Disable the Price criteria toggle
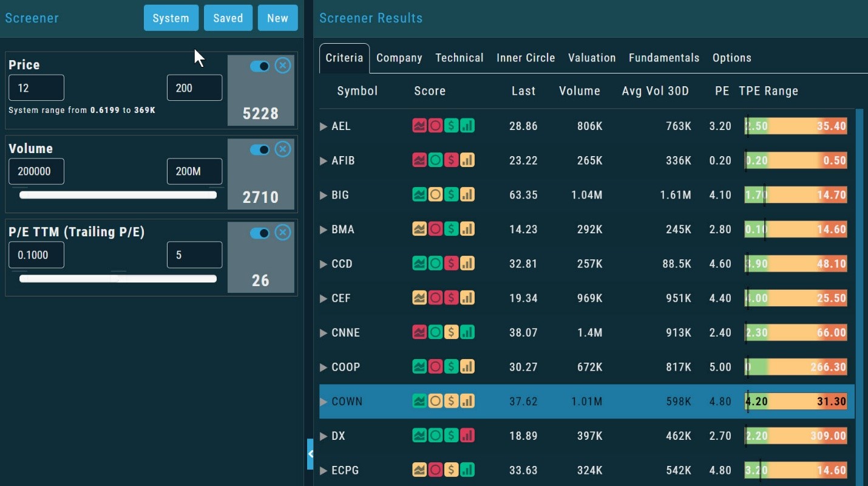The image size is (868, 486). coord(260,66)
